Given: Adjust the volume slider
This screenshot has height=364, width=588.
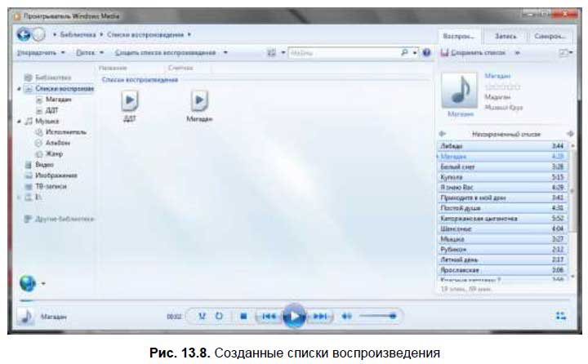Looking at the screenshot, I should [x=377, y=317].
